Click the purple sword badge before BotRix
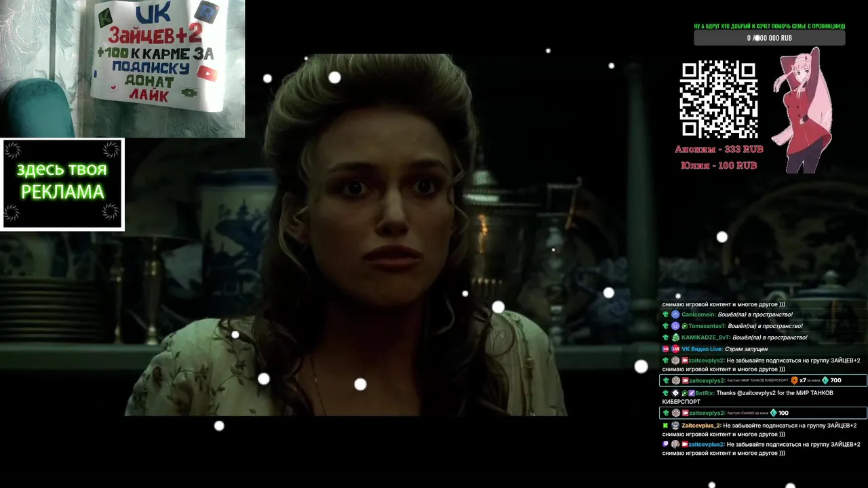The height and width of the screenshot is (488, 868). coord(692,392)
